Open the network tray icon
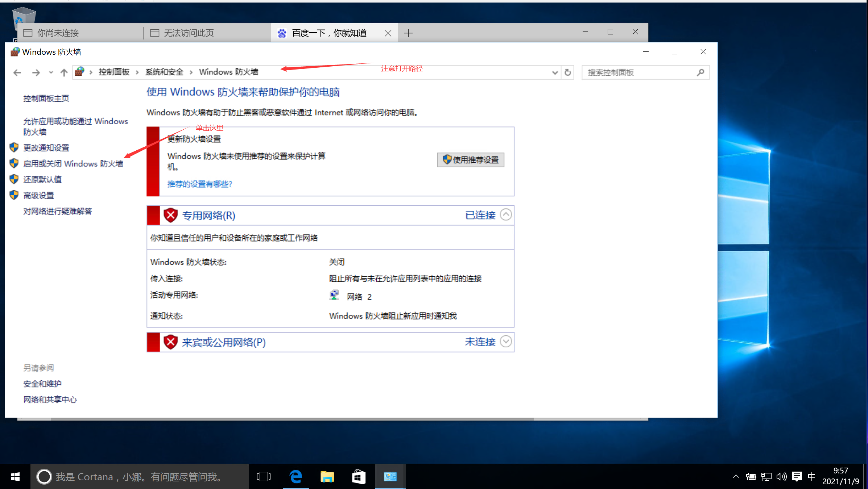The image size is (868, 489). (x=766, y=477)
